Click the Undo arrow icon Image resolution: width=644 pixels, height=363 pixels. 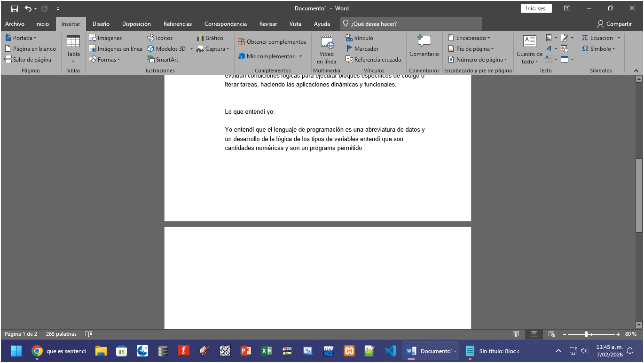coord(28,8)
